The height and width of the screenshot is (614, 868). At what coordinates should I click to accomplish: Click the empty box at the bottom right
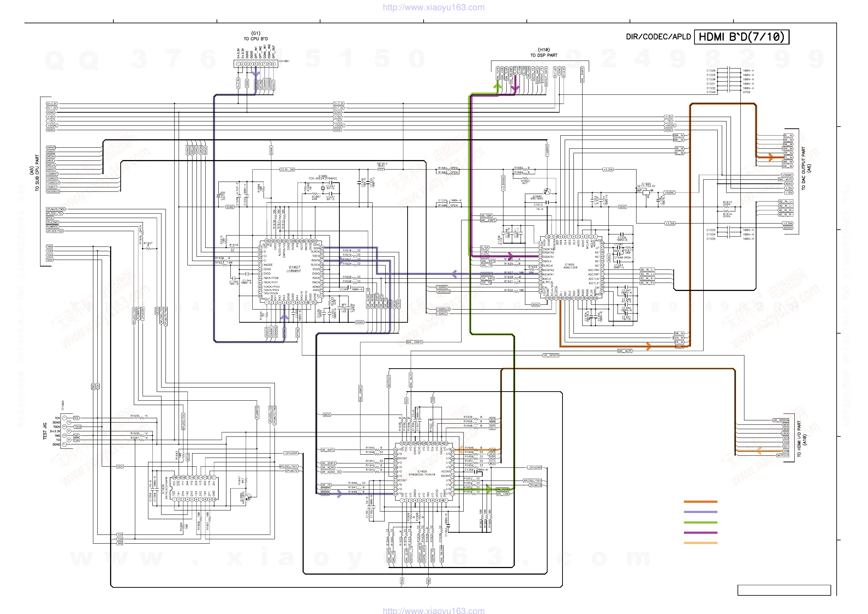coord(784,590)
